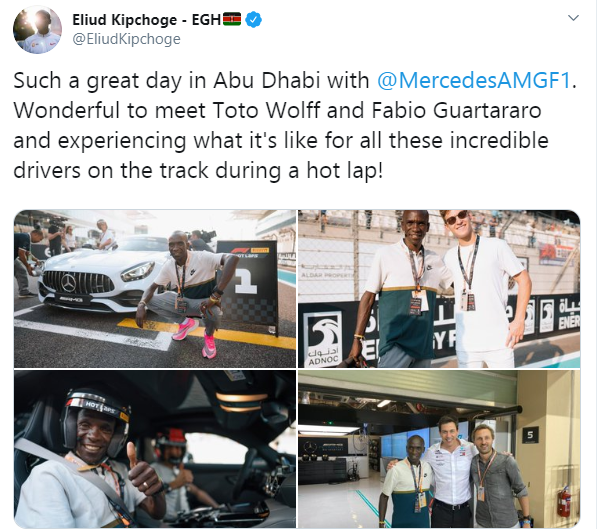Open the tweet options chevron menu

pyautogui.click(x=573, y=18)
